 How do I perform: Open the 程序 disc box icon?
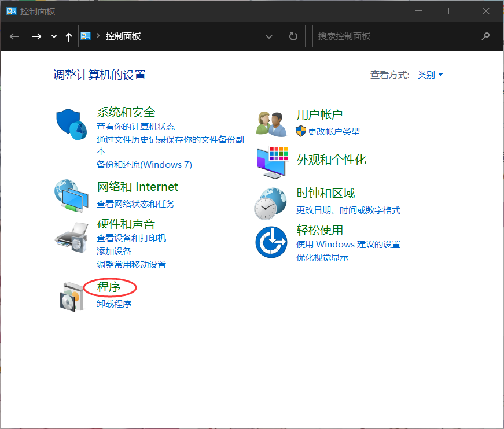click(71, 297)
